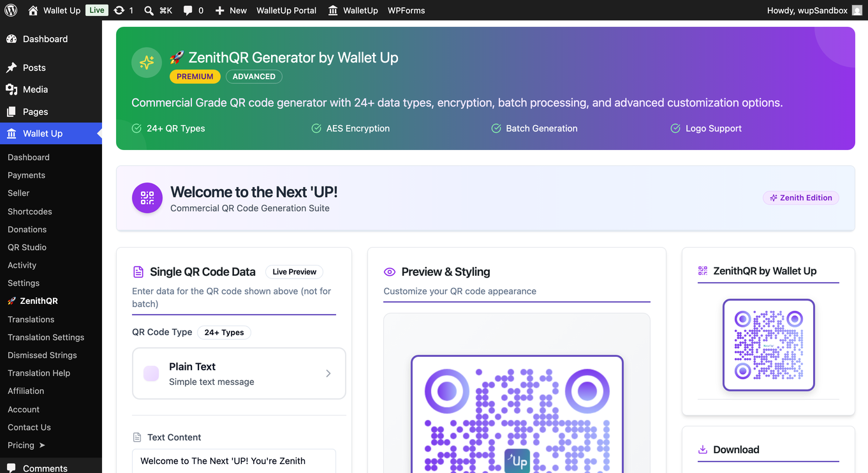The image size is (868, 473).
Task: Click the document icon beside Single QR Code Data
Action: [138, 272]
